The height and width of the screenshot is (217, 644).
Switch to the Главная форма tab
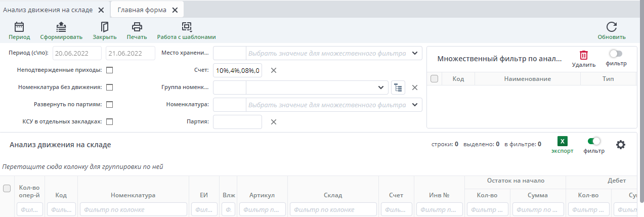tap(142, 10)
